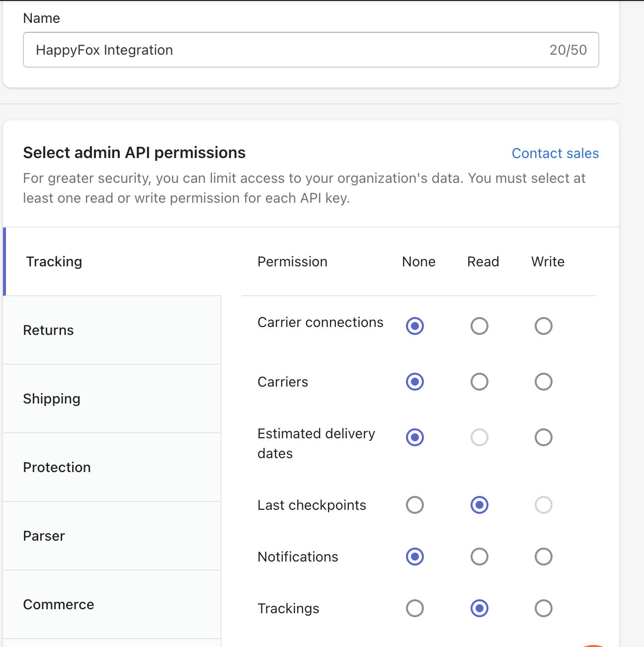Set Last checkpoints permission to None
This screenshot has height=647, width=644.
tap(414, 505)
